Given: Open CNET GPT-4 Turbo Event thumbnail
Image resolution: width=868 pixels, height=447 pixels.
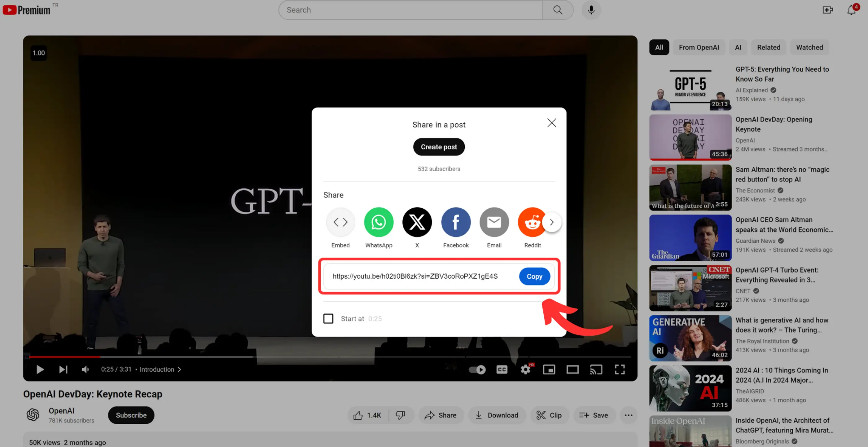Looking at the screenshot, I should pos(690,288).
